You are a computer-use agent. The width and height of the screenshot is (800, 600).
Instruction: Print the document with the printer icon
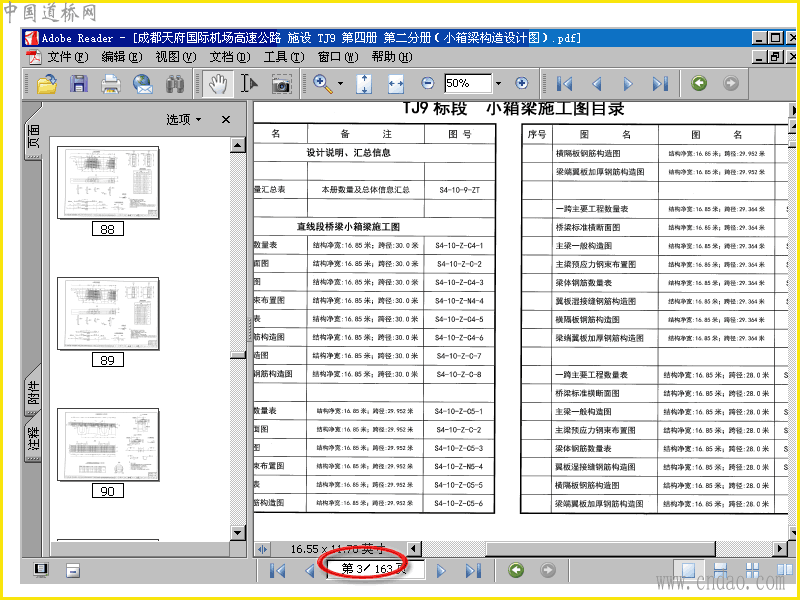click(x=111, y=84)
